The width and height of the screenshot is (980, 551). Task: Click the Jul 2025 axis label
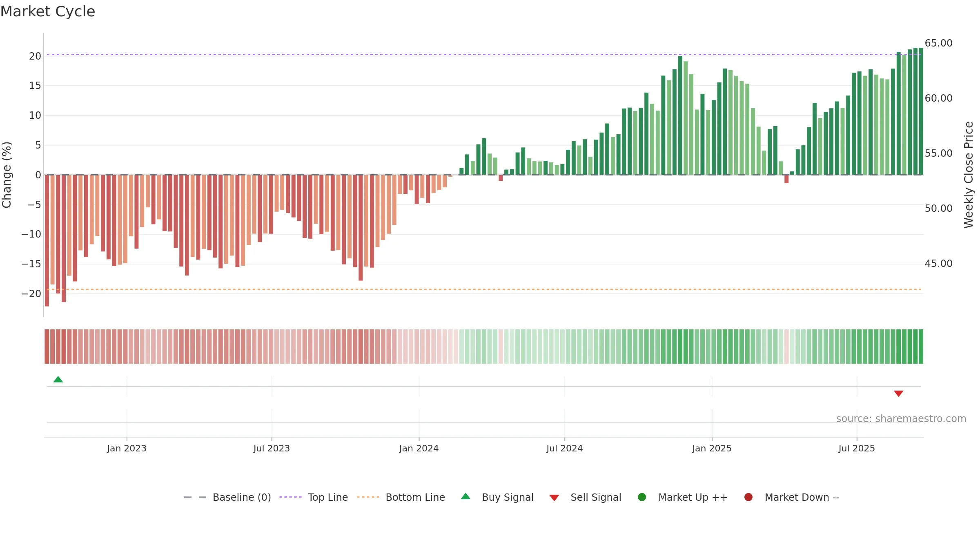click(x=857, y=448)
